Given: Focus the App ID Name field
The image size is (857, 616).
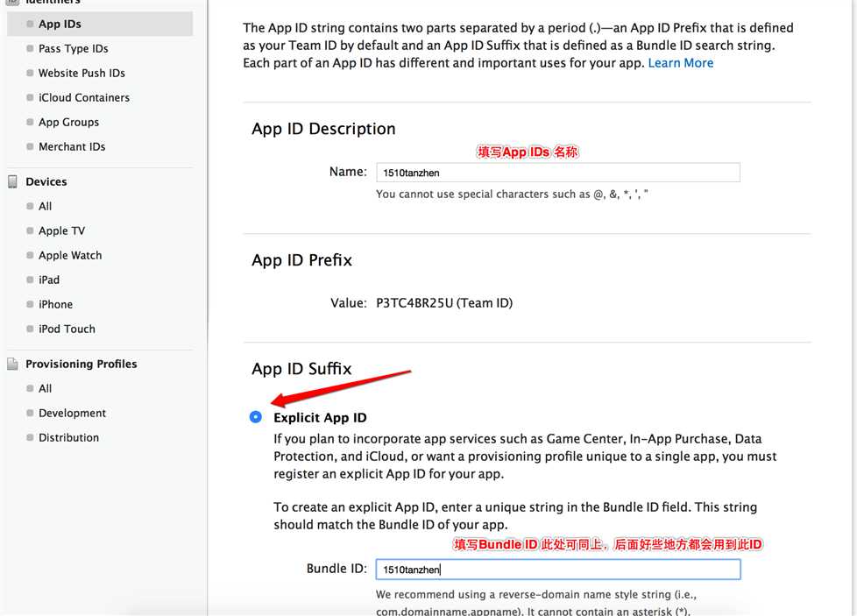Looking at the screenshot, I should pos(558,173).
